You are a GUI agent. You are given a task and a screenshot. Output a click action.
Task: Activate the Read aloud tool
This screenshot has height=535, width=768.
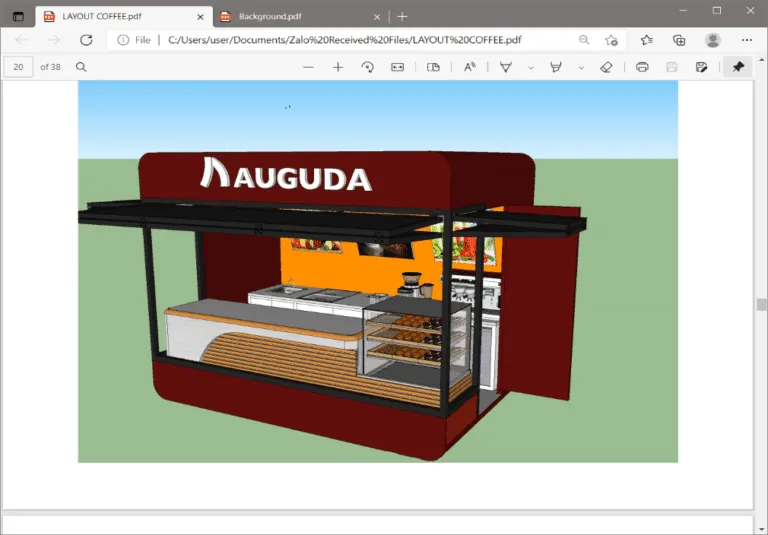click(x=469, y=67)
